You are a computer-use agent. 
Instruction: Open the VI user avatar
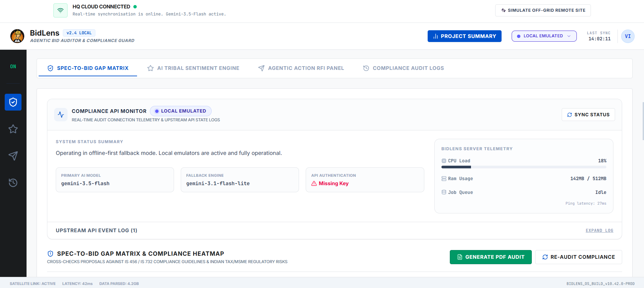click(x=628, y=36)
